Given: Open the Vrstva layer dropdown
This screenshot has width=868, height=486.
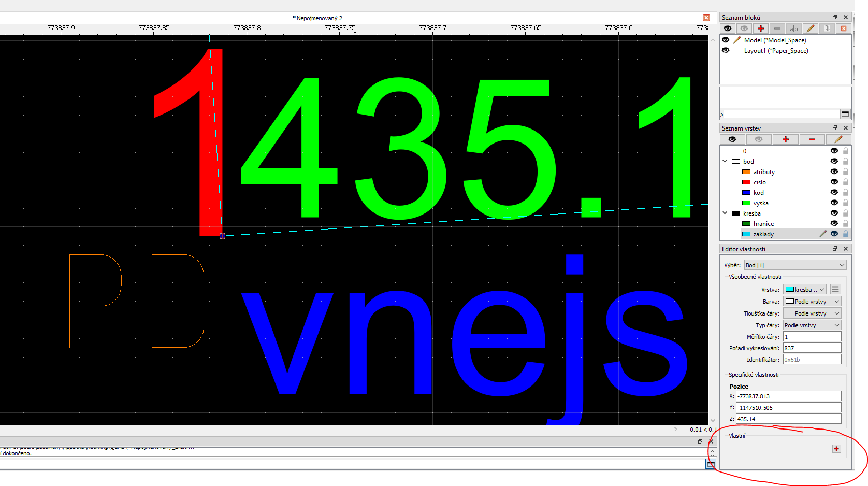Looking at the screenshot, I should click(805, 289).
